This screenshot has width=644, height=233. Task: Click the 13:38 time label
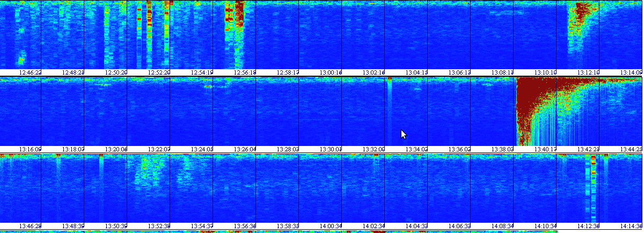tap(502, 149)
